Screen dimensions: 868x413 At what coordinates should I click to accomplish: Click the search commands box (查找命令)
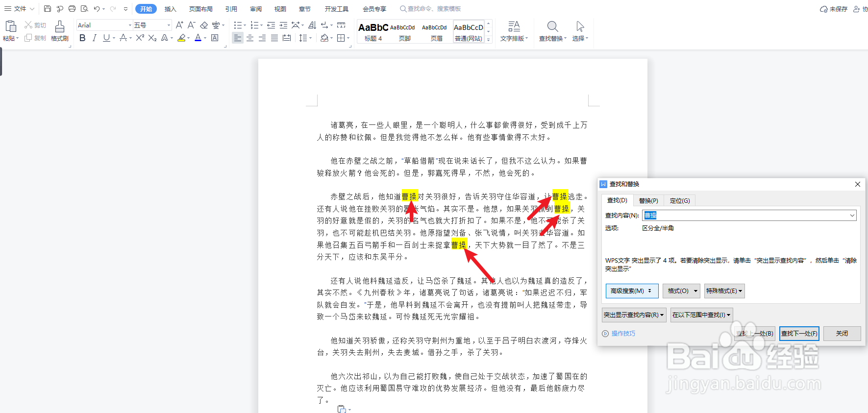[x=430, y=9]
